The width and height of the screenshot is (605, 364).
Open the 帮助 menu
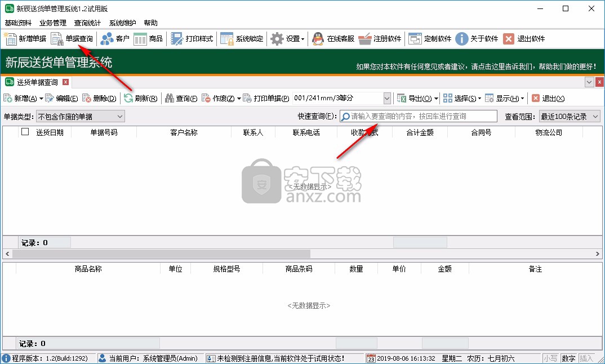pyautogui.click(x=151, y=23)
